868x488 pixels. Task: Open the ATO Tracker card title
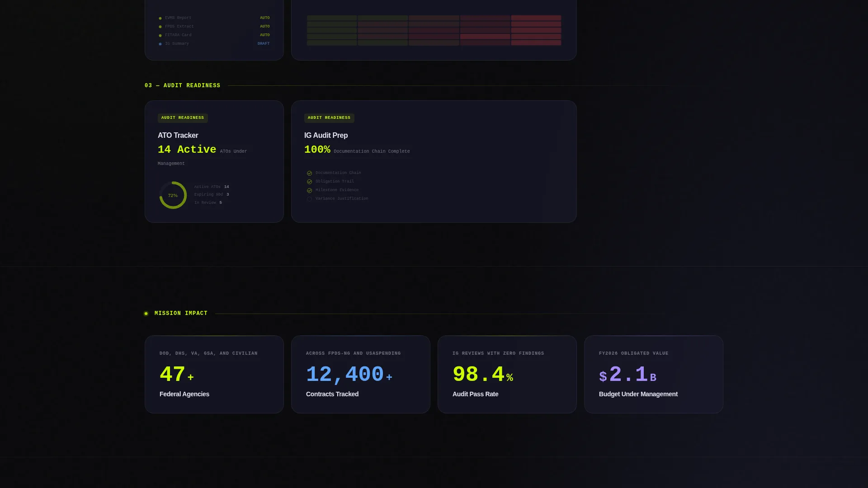tap(178, 136)
